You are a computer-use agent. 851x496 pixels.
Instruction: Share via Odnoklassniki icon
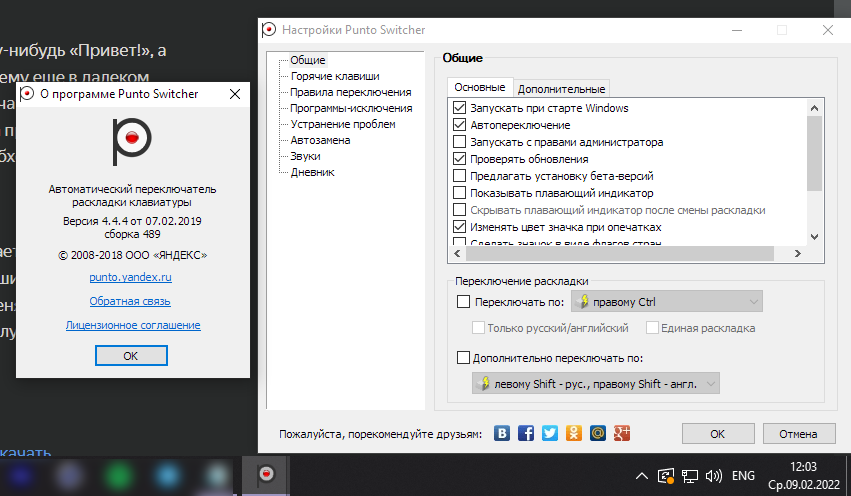574,433
